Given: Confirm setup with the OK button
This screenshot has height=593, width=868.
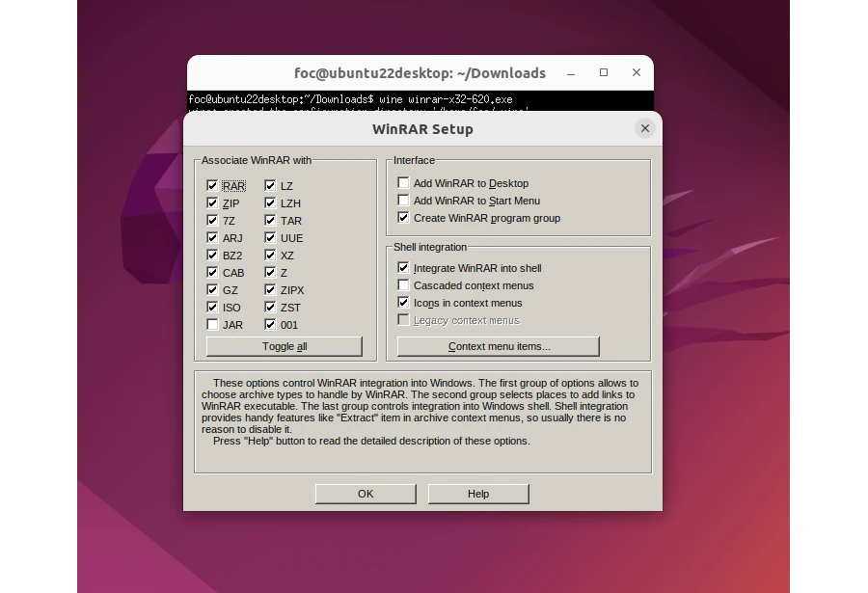Looking at the screenshot, I should pos(365,494).
